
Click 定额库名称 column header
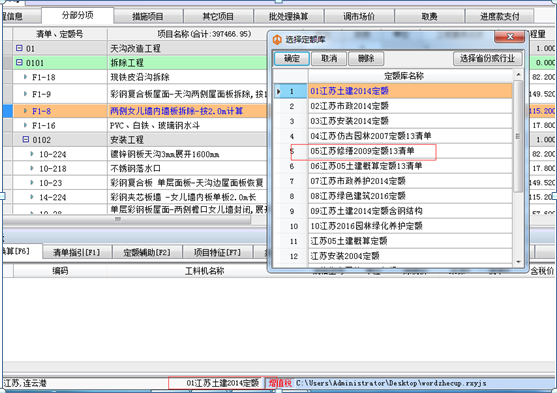(x=410, y=76)
